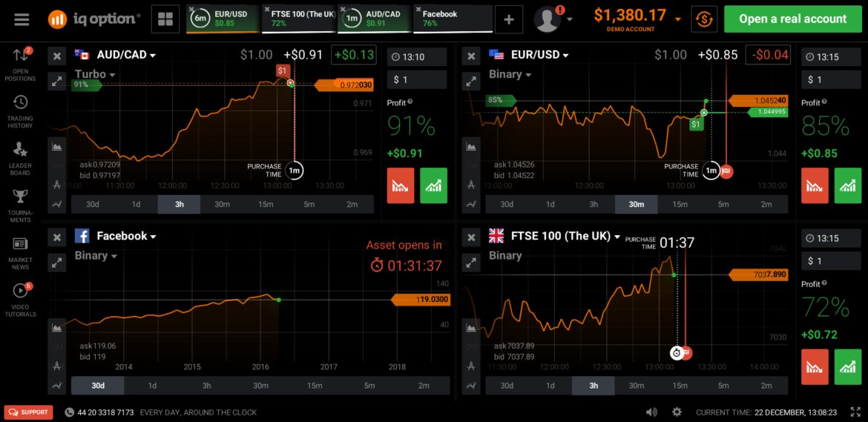This screenshot has width=868, height=422.
Task: Click the red Put button for AUD/CAD
Action: click(x=400, y=186)
